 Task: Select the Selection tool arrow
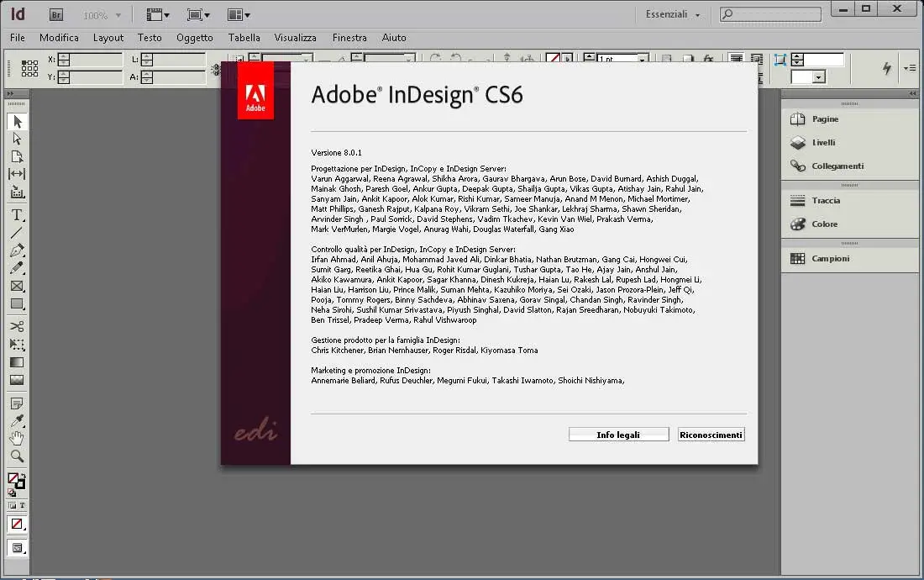17,121
